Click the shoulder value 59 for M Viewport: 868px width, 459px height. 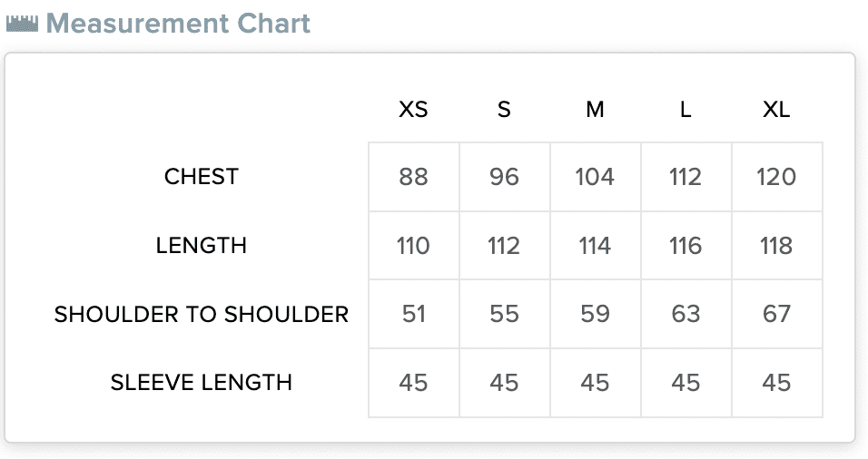(595, 314)
